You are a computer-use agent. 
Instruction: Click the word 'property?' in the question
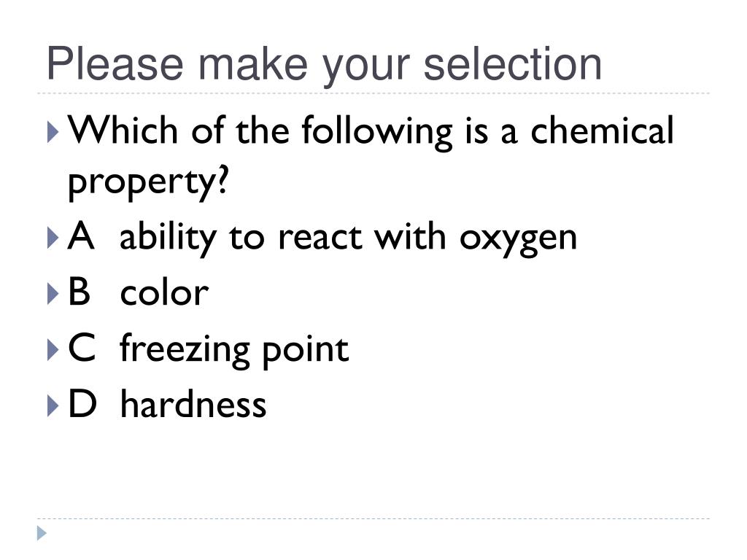[x=149, y=183]
